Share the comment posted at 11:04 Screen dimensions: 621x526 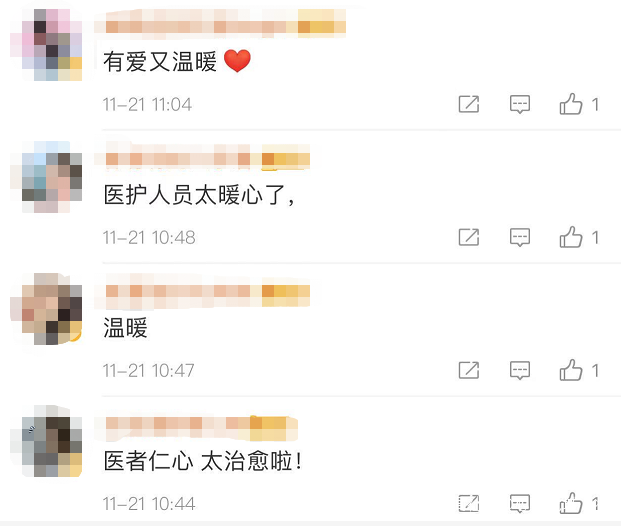(x=469, y=104)
